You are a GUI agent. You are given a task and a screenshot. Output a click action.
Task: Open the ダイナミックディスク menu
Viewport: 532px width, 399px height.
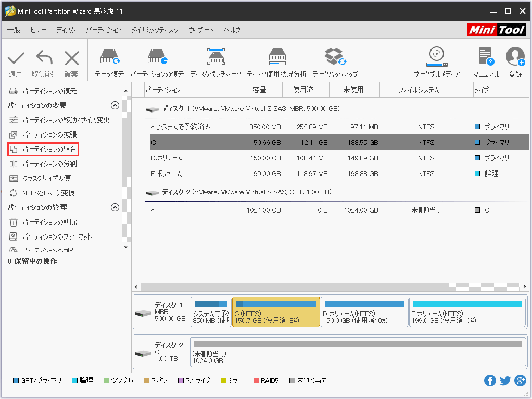(x=155, y=30)
